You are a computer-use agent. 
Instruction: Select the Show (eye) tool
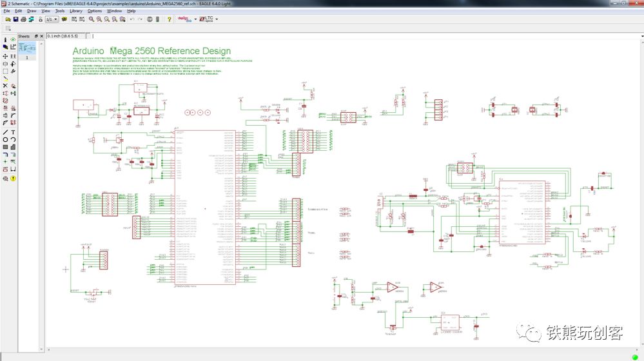pyautogui.click(x=13, y=39)
